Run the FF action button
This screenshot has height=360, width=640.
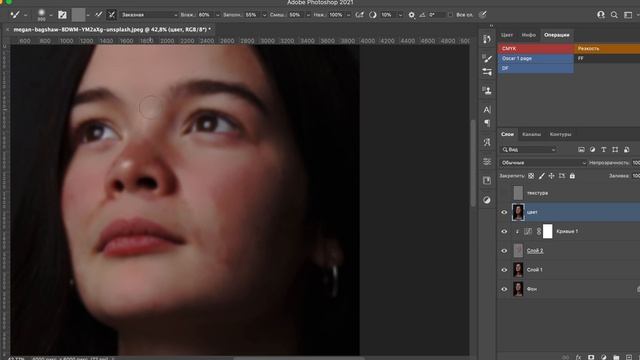(x=607, y=58)
